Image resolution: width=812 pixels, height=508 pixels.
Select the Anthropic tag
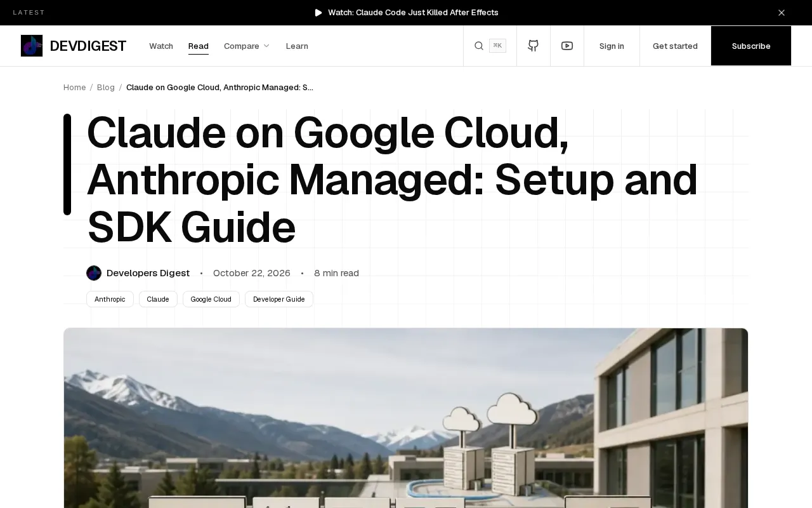tap(110, 299)
